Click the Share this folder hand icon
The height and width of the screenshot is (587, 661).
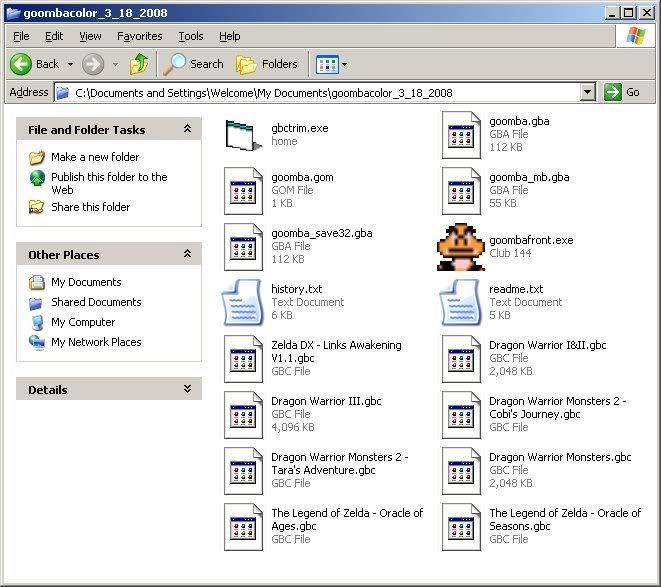click(x=37, y=207)
